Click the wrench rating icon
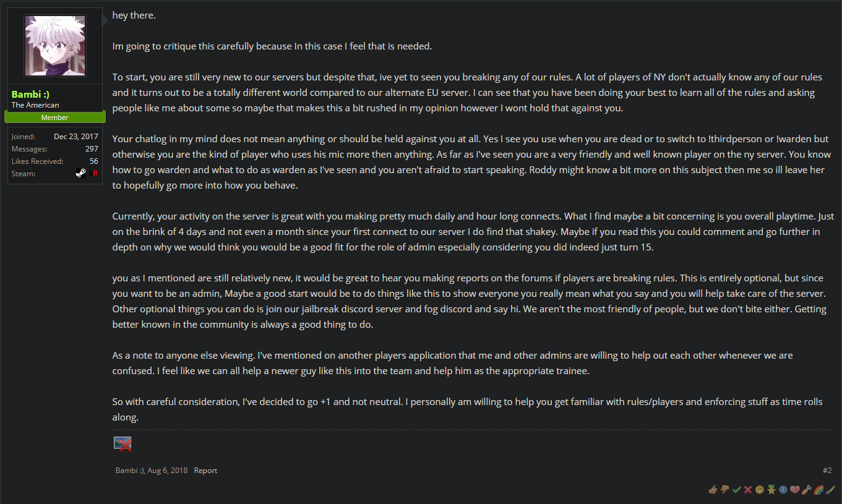 pyautogui.click(x=807, y=490)
